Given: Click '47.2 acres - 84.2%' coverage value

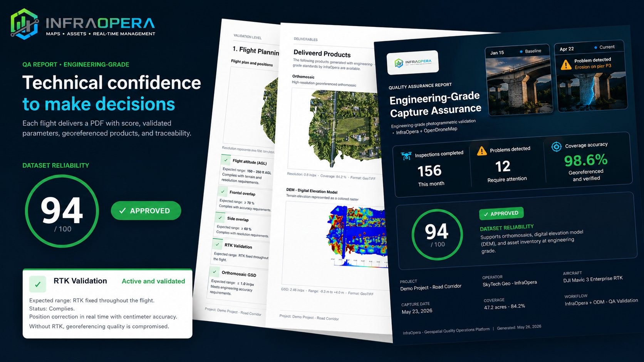Looking at the screenshot, I should 505,307.
